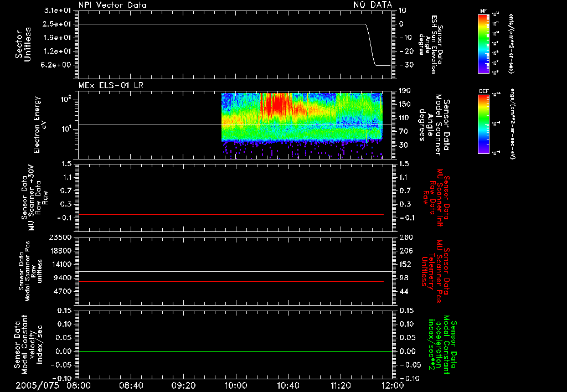Click the 260 telemetry tick value
Image resolution: width=567 pixels, height=392 pixels.
(x=406, y=238)
